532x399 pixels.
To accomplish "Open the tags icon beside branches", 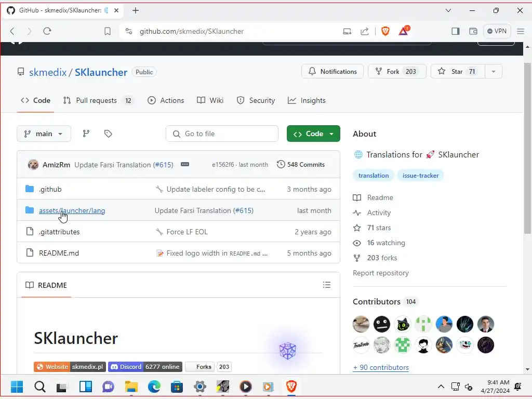I will 108,134.
